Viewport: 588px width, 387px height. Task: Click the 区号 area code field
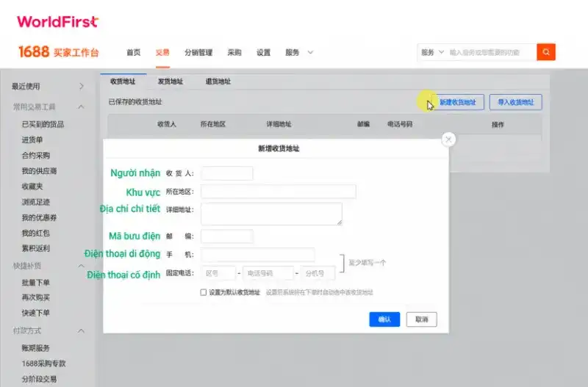click(218, 273)
